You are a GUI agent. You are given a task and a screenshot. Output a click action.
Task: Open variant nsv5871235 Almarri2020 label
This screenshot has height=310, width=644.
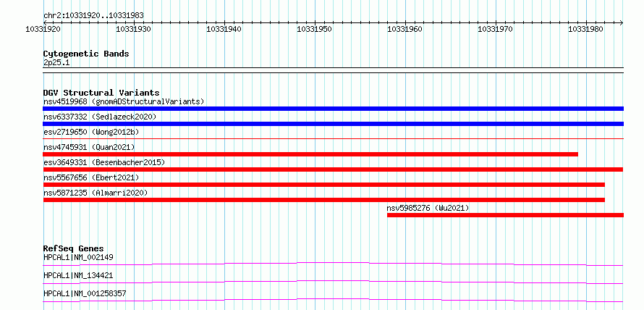[96, 193]
